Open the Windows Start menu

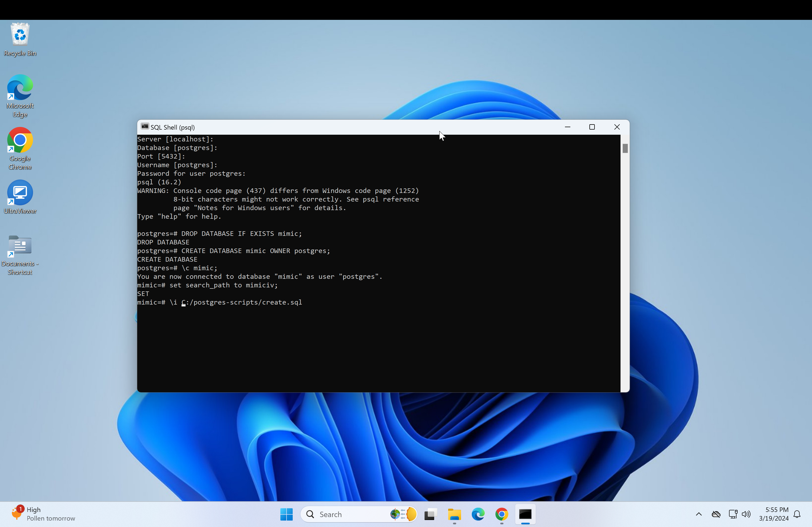click(286, 514)
